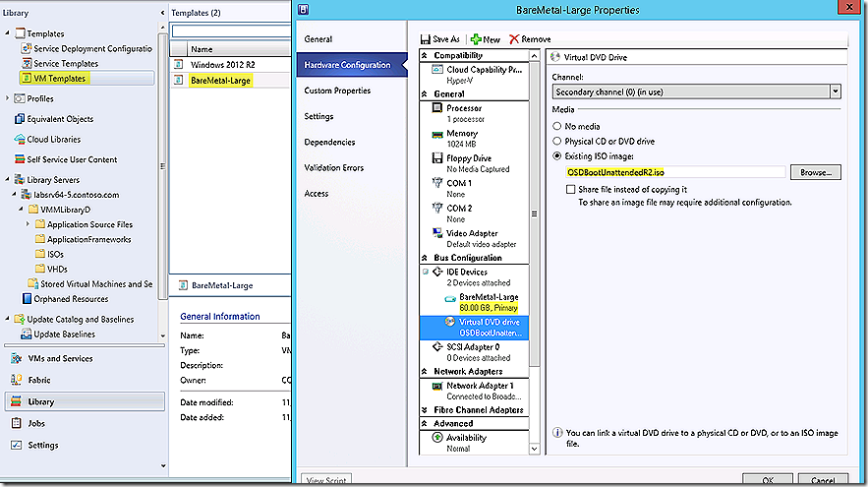Collapse the Network Adapters section
The width and height of the screenshot is (868, 487).
pos(425,371)
